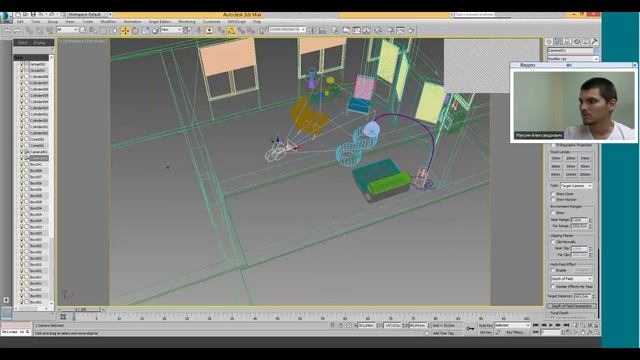640x360 pixels.
Task: Click the key icon in the status bar
Action: (x=471, y=329)
